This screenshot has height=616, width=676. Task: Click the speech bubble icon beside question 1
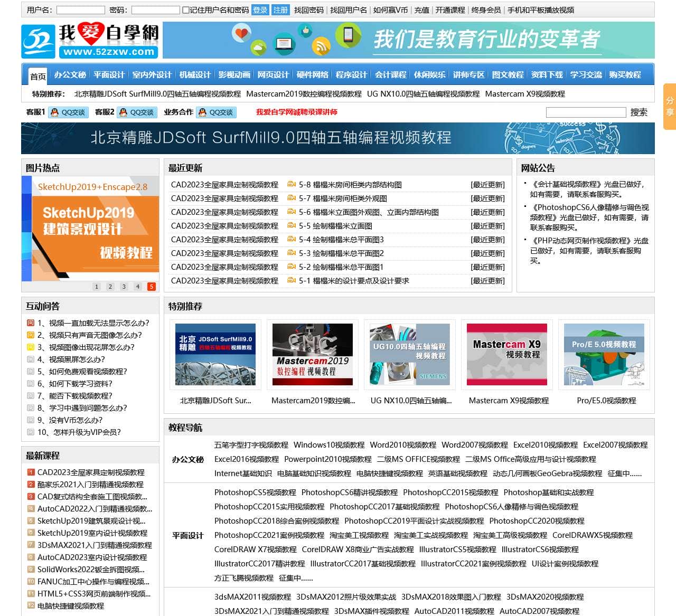tap(30, 323)
